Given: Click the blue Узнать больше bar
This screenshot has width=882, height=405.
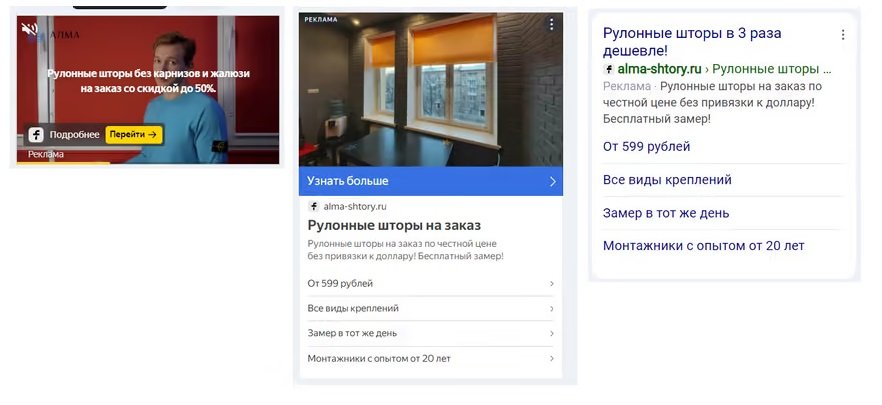Looking at the screenshot, I should point(430,181).
